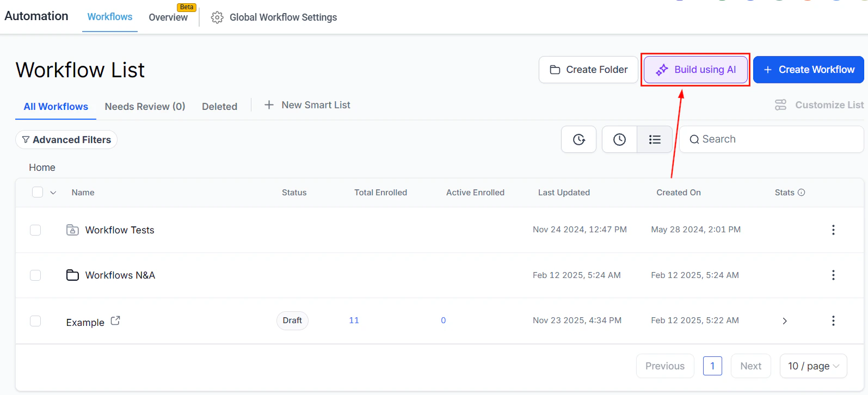Open the Example workflow
Image resolution: width=868 pixels, height=395 pixels.
(85, 323)
